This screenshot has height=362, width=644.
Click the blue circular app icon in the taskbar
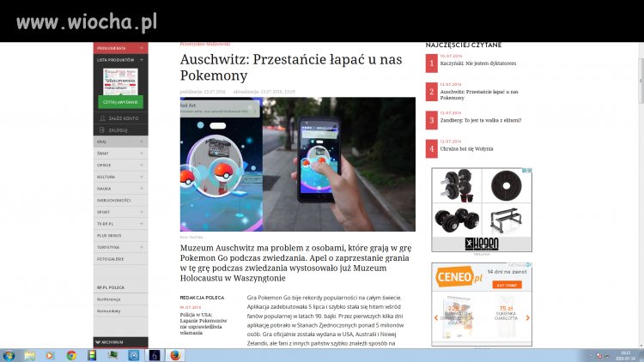coord(133,355)
